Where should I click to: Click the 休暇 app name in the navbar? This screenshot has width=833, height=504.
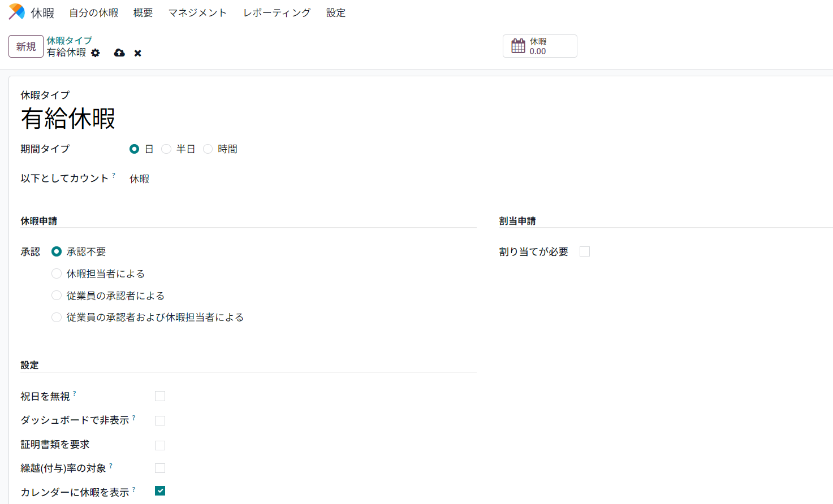[42, 12]
